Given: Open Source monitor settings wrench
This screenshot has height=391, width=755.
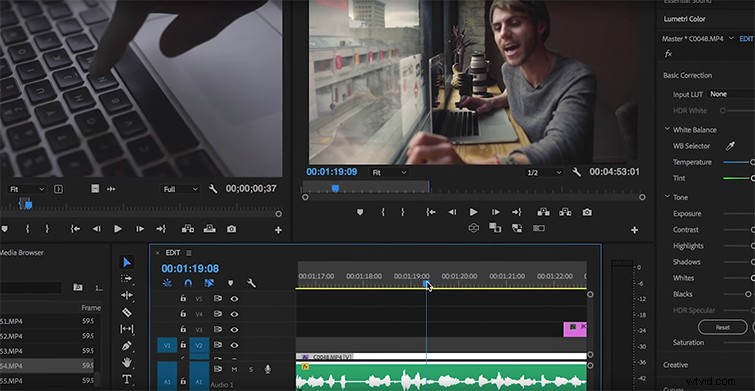Looking at the screenshot, I should coord(213,189).
